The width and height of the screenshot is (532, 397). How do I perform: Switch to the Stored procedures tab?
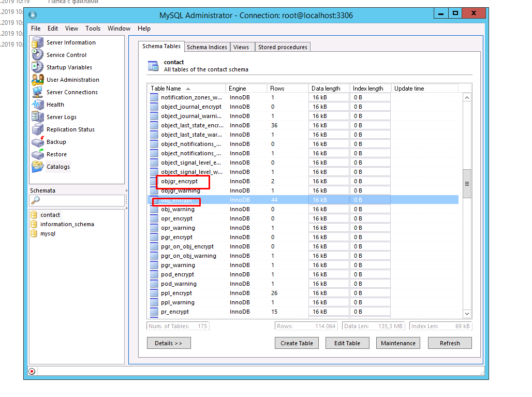pos(283,47)
